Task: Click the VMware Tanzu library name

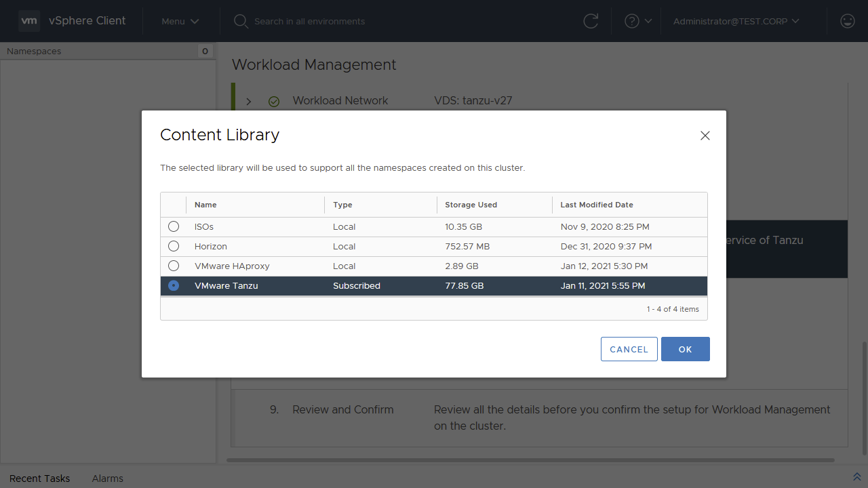Action: (x=226, y=285)
